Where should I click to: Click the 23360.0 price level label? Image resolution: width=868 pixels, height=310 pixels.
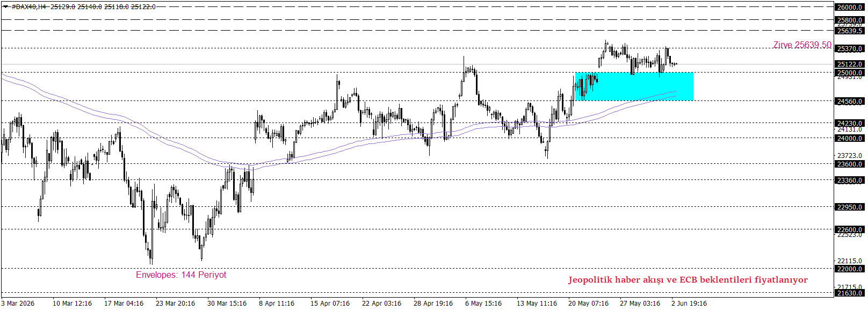850,180
